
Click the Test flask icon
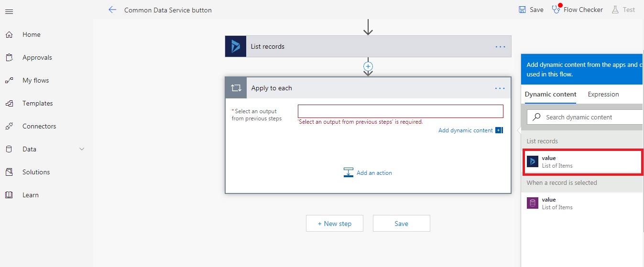coord(615,10)
